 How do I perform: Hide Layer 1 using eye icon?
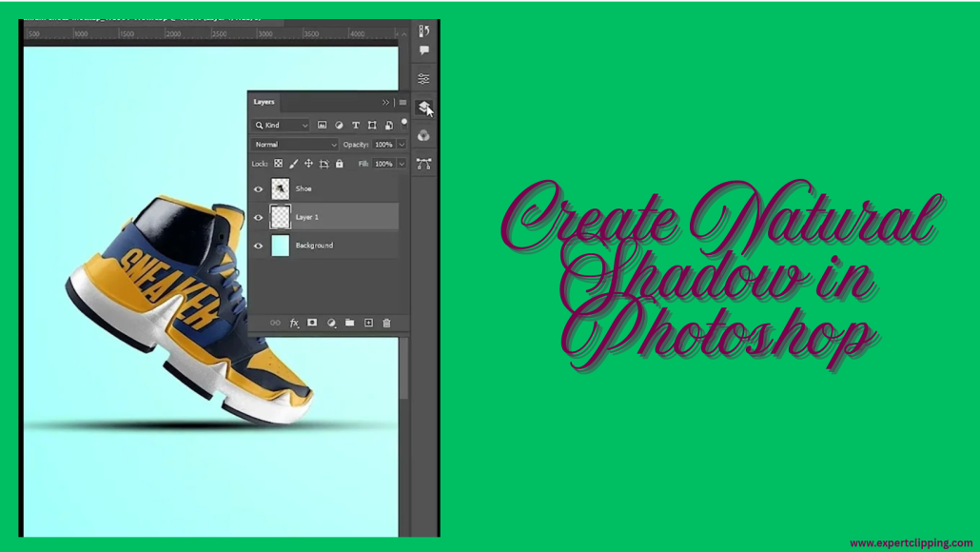[x=258, y=217]
